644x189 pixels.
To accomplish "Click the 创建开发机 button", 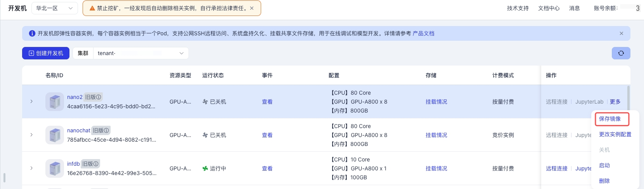I will pyautogui.click(x=46, y=53).
